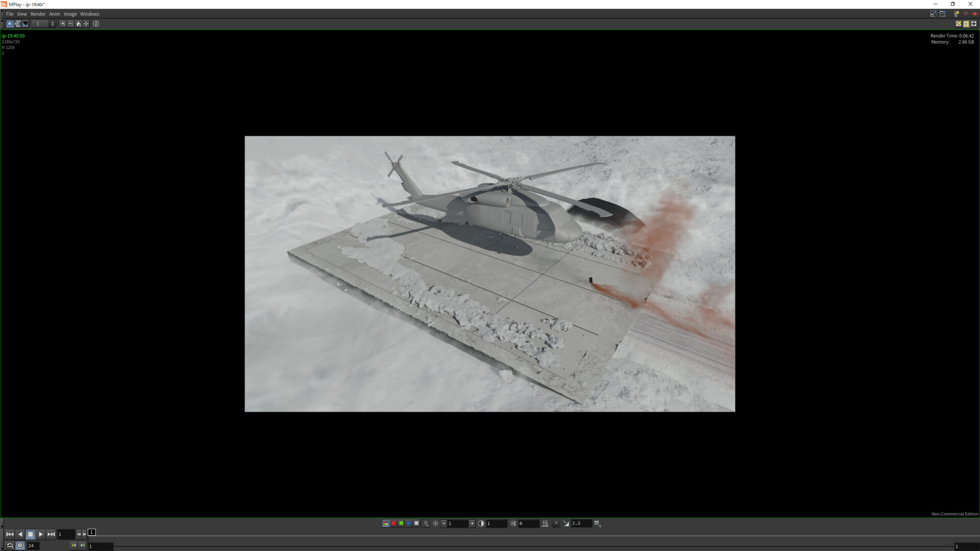Screen dimensions: 980x551
Task: Zoom in using the magnifier plus icon
Action: tap(62, 24)
